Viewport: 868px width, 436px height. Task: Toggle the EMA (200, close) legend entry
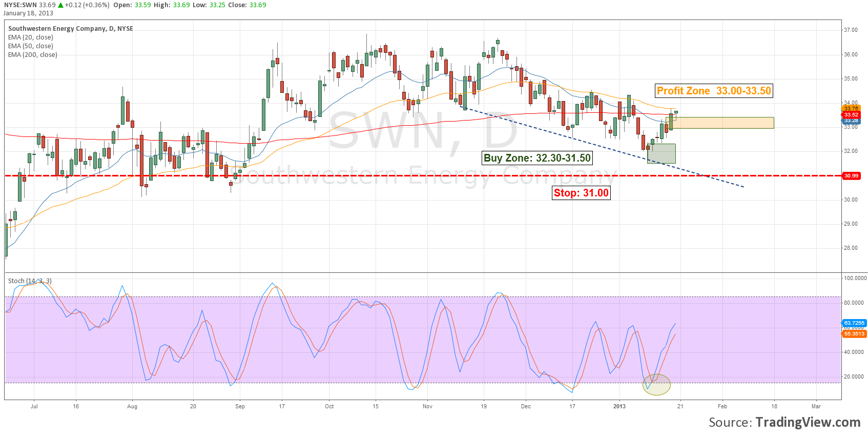click(x=33, y=55)
